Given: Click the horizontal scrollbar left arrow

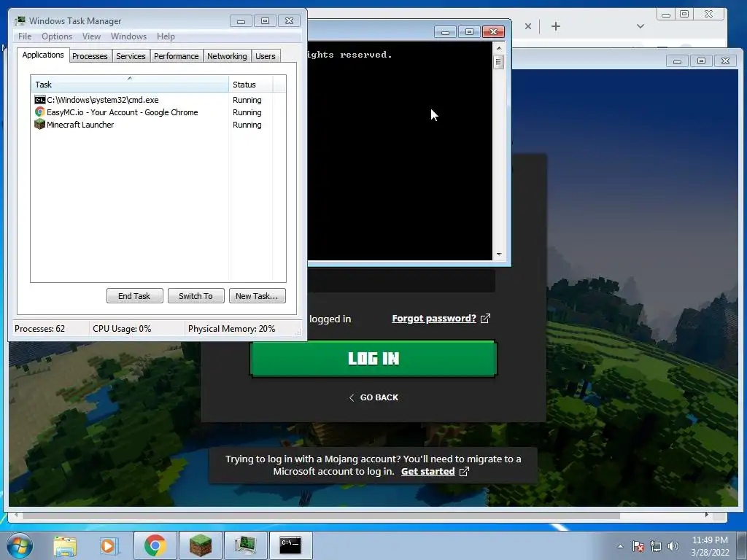Looking at the screenshot, I should pyautogui.click(x=16, y=515).
